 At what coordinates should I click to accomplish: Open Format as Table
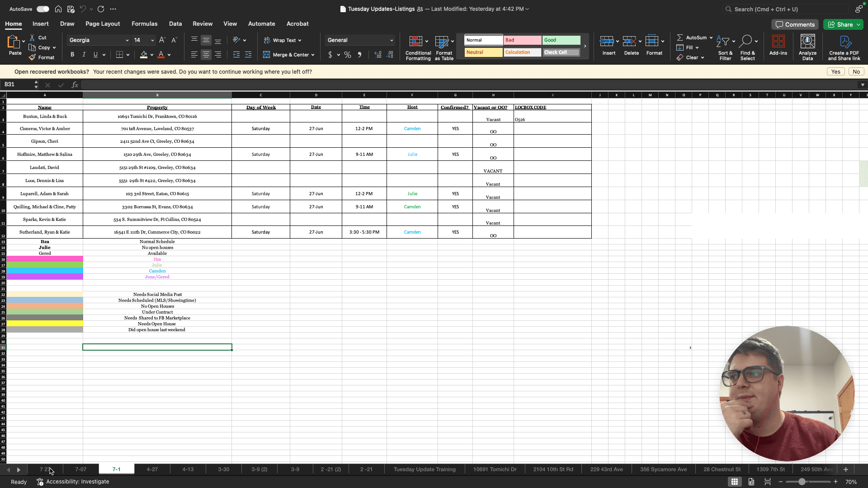point(444,47)
